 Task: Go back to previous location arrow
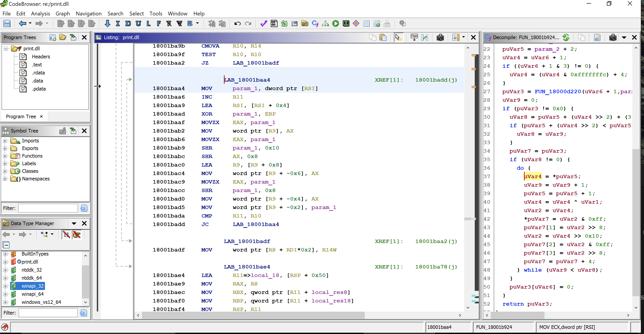[23, 23]
